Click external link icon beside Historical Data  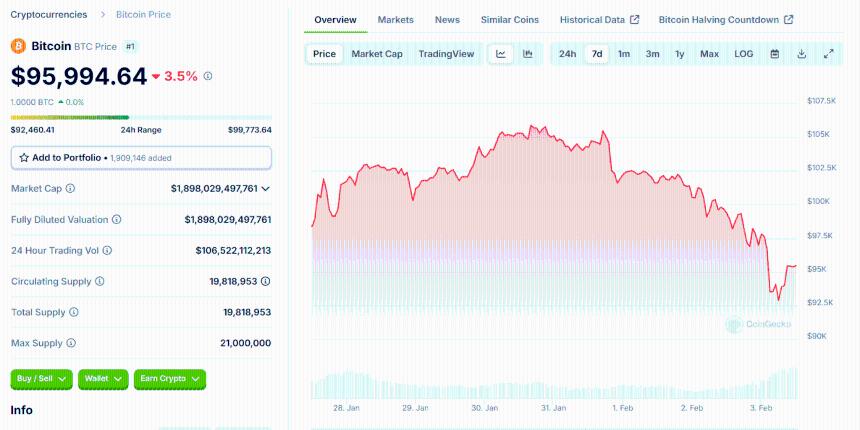pos(635,20)
